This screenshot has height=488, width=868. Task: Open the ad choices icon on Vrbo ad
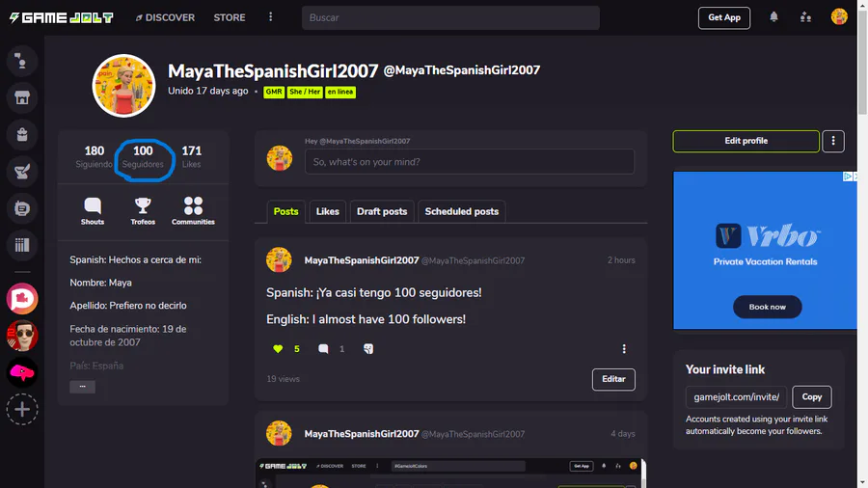pyautogui.click(x=848, y=176)
